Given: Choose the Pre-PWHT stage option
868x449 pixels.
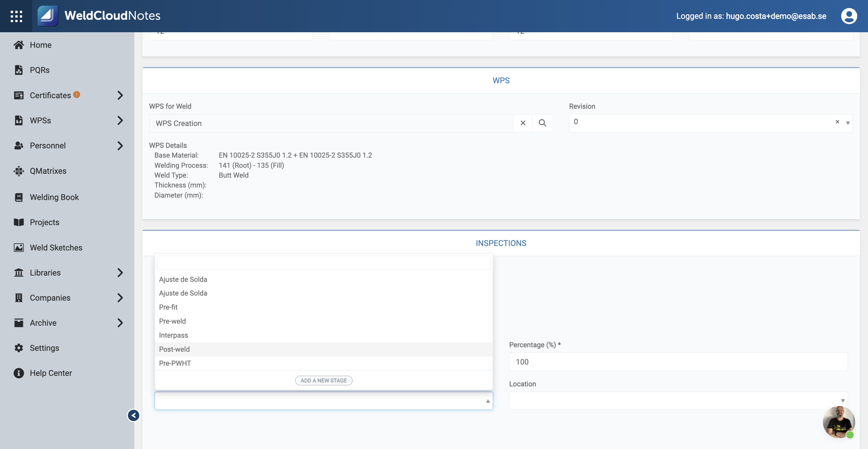Looking at the screenshot, I should [324, 363].
